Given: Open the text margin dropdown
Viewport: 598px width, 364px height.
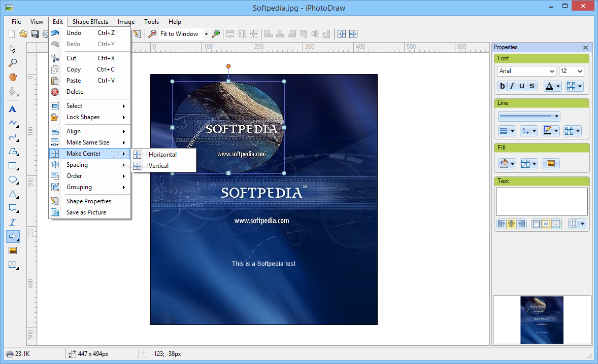Looking at the screenshot, I should click(x=577, y=224).
